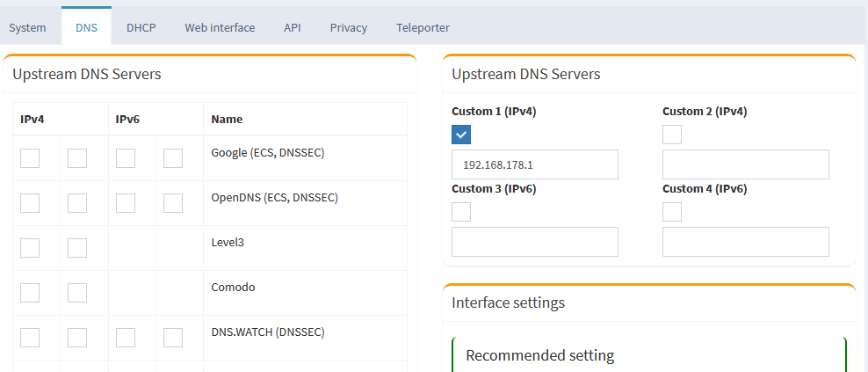
Task: Enable Comodo's second IPv4 checkbox
Action: pos(77,293)
